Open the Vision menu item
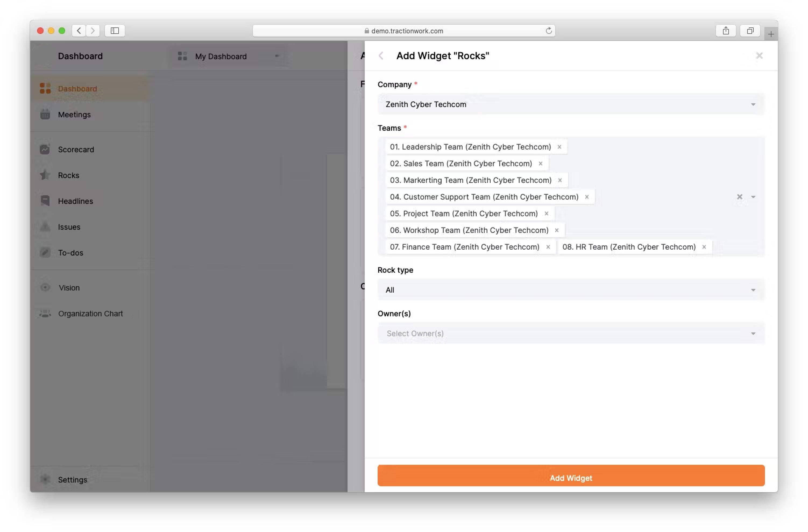This screenshot has width=808, height=532. 69,288
